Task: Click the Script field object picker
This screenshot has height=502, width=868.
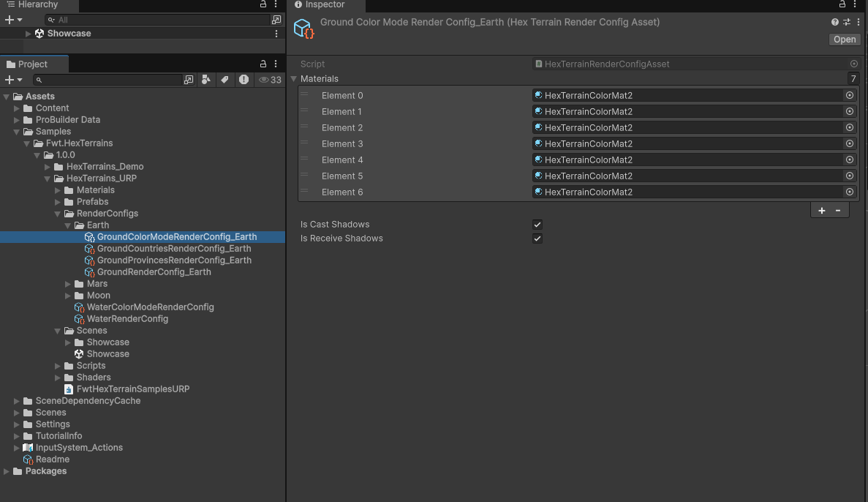Action: [853, 64]
